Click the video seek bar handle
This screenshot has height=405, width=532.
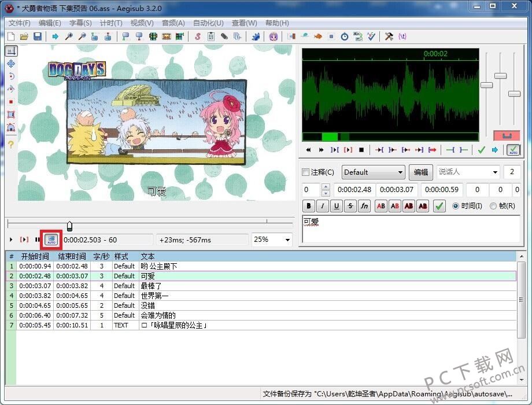69,226
